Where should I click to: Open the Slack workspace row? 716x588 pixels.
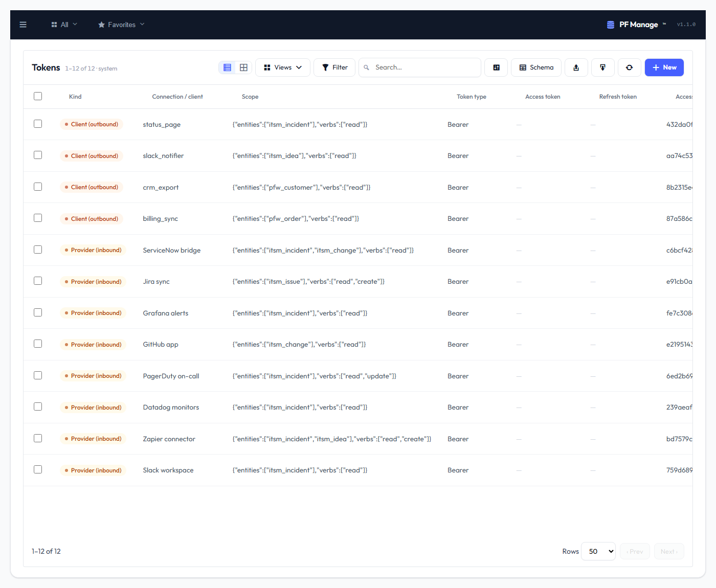tap(358, 470)
